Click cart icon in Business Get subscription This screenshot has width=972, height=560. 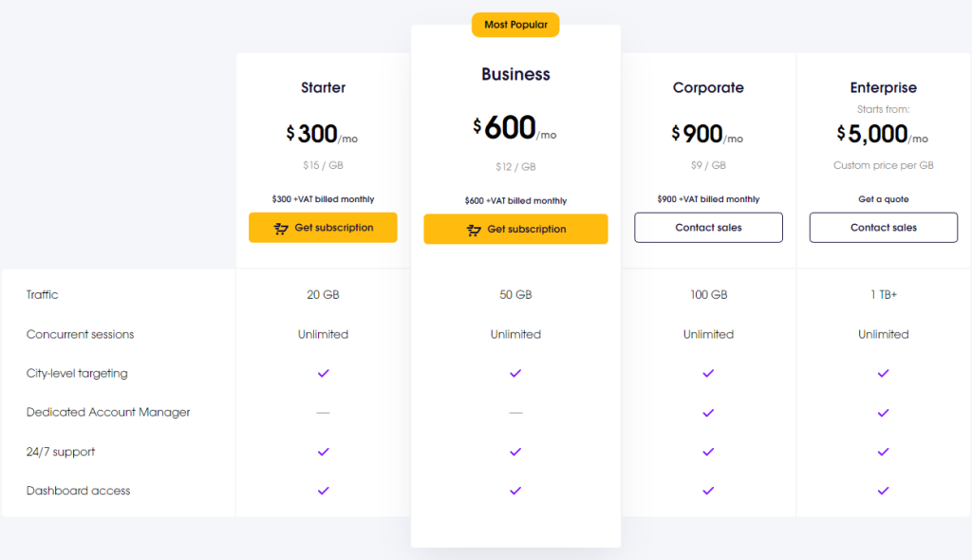coord(474,230)
